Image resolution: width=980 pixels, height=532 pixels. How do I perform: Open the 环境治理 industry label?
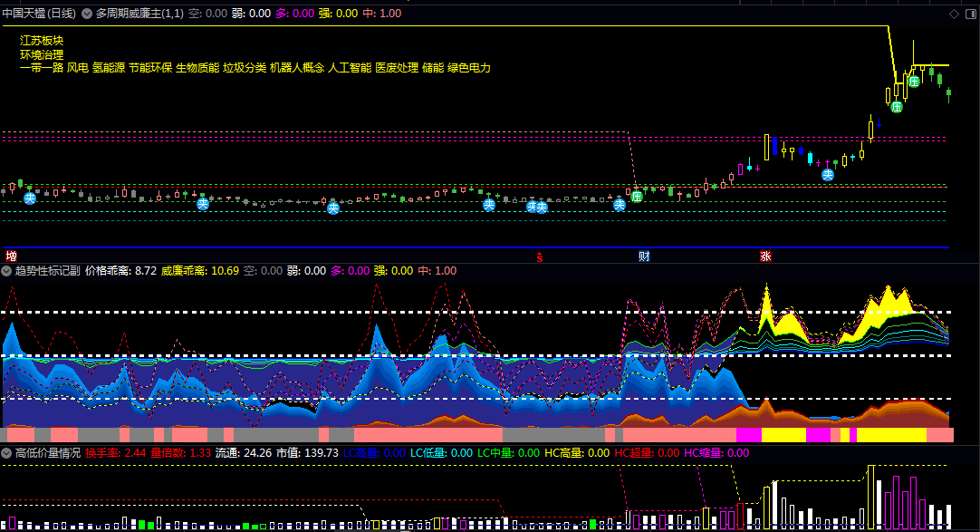(42, 55)
